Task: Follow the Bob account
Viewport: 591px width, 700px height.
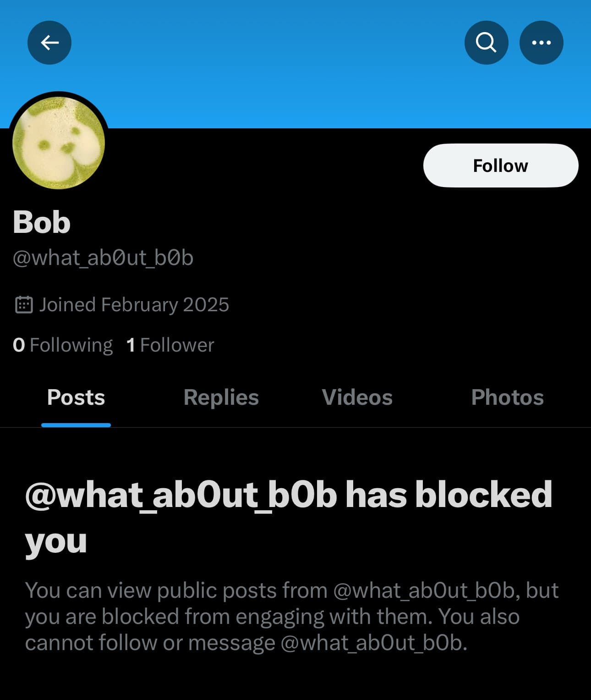Action: point(501,165)
